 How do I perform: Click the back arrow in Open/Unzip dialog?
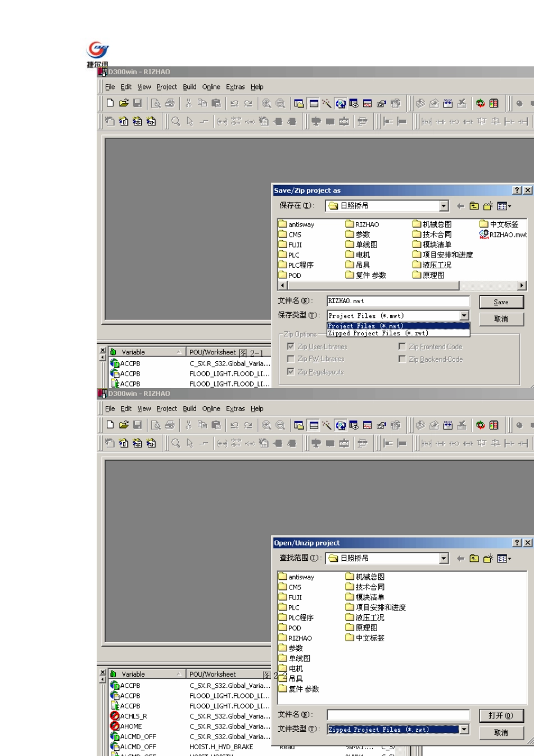461,559
